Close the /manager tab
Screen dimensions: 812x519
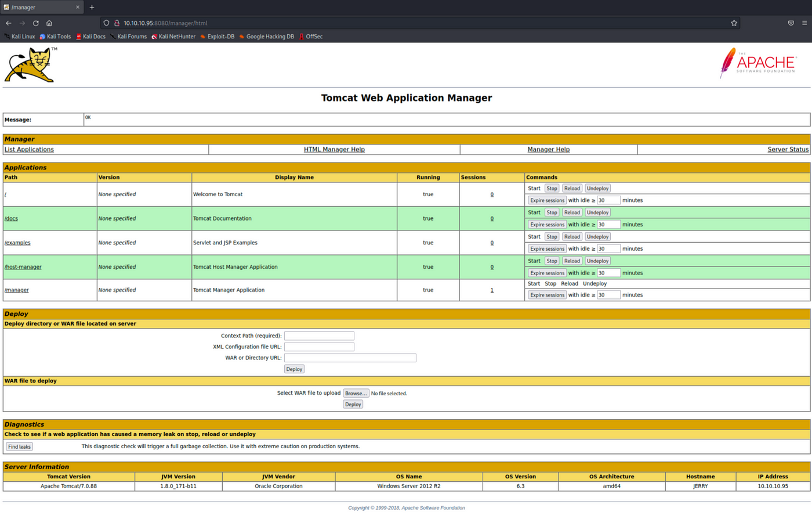pos(78,7)
